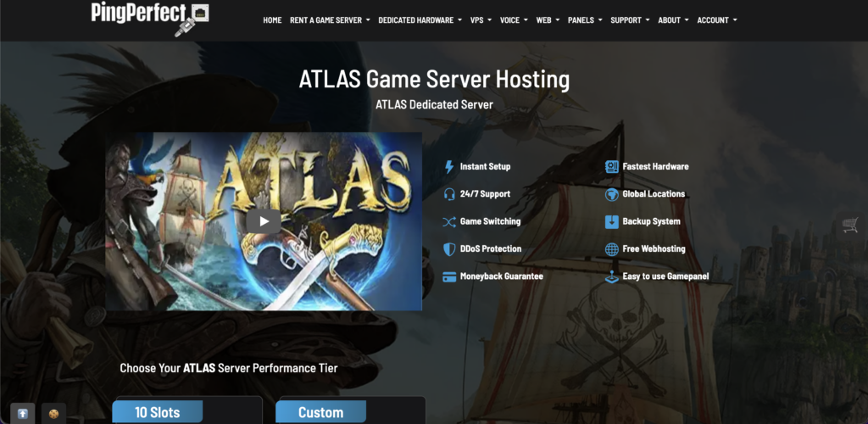The width and height of the screenshot is (868, 424).
Task: Click the Moneyback Guarantee card icon
Action: 449,276
